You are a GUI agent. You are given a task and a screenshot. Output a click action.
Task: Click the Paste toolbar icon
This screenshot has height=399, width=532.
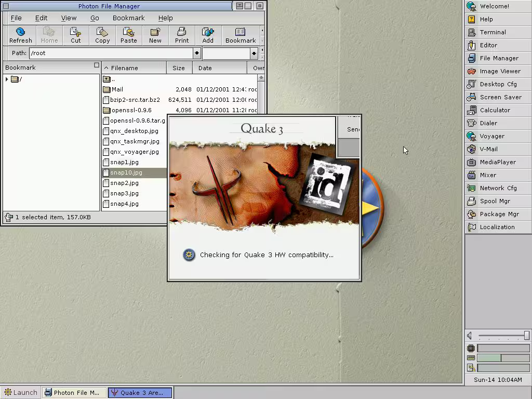128,35
